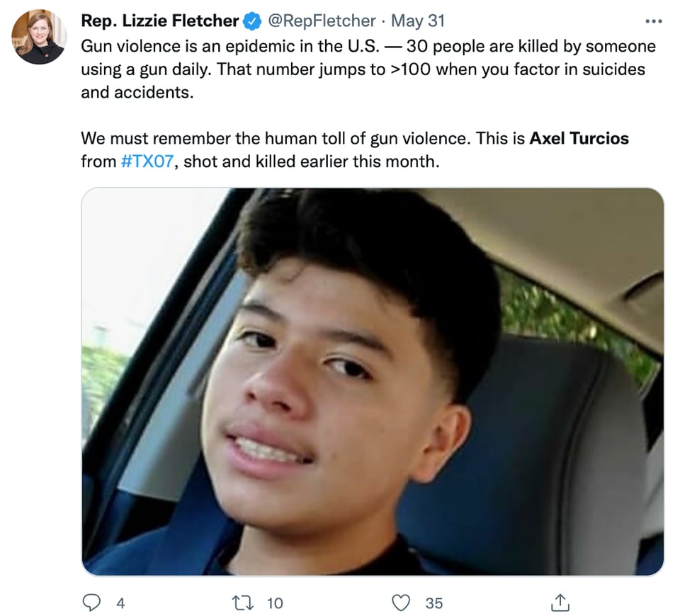Click the retweet count 10
This screenshot has width=680, height=616.
pos(275,603)
